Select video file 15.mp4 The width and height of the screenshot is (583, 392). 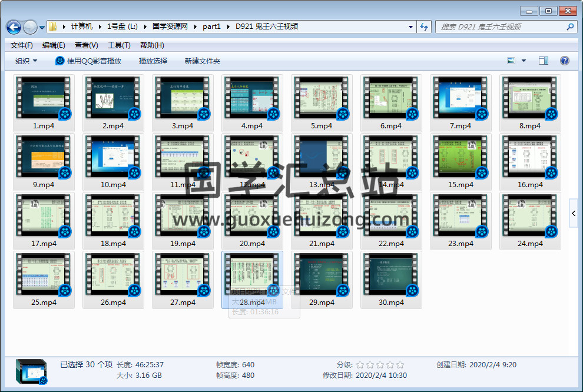coord(461,162)
